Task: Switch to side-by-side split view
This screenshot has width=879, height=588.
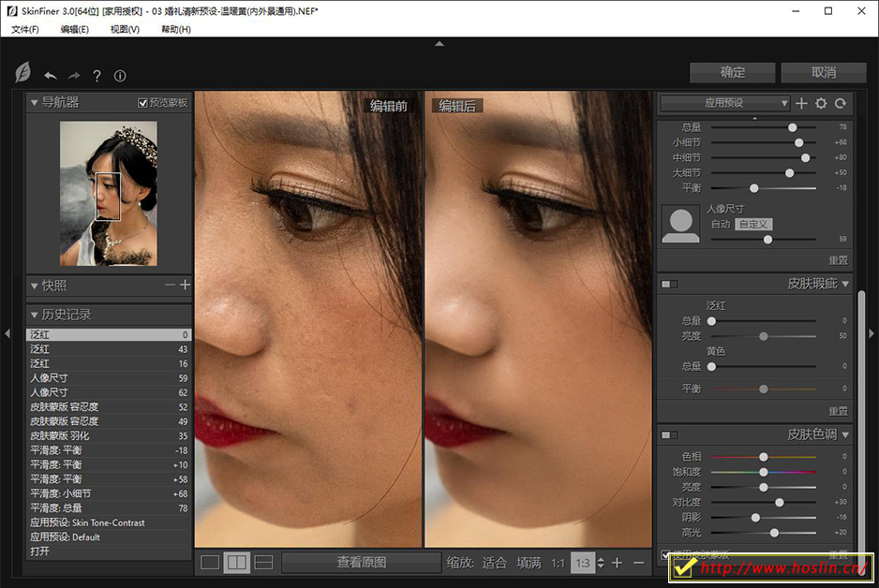Action: click(237, 562)
